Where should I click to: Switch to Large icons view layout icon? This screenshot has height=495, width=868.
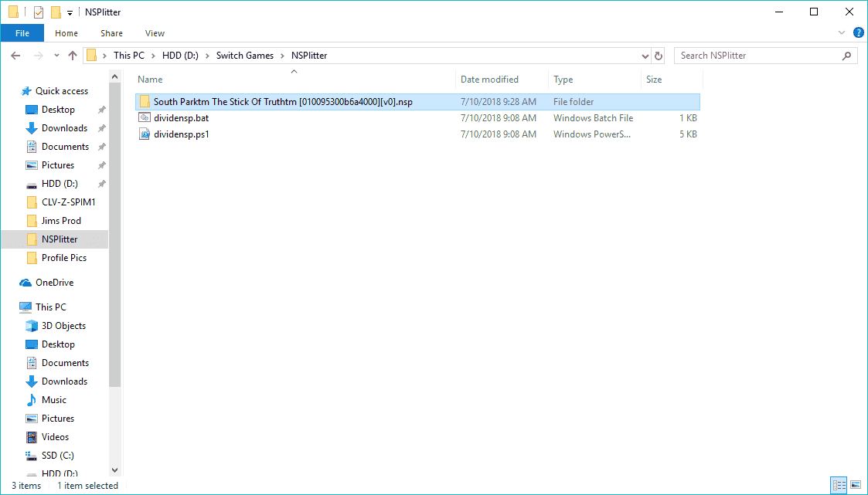pos(856,486)
